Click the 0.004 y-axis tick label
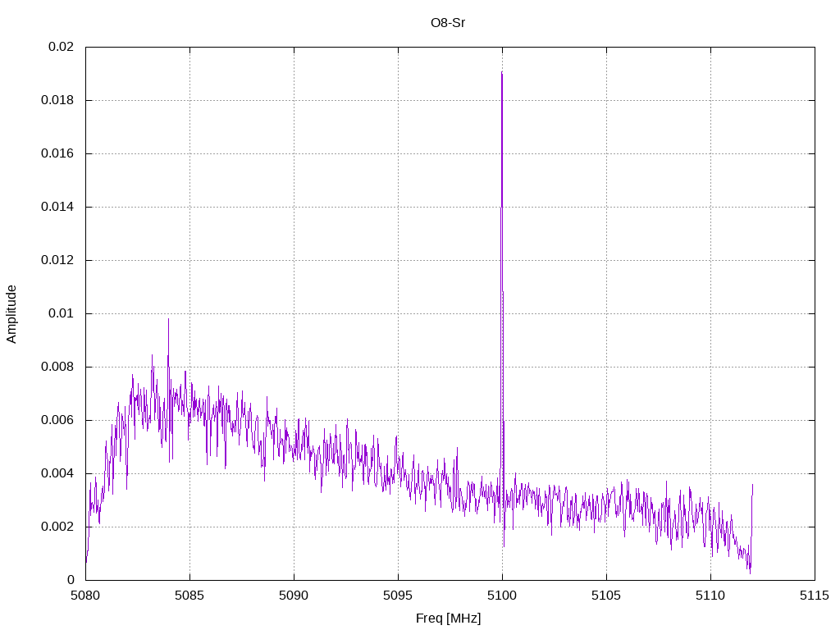The width and height of the screenshot is (840, 630). click(x=58, y=473)
